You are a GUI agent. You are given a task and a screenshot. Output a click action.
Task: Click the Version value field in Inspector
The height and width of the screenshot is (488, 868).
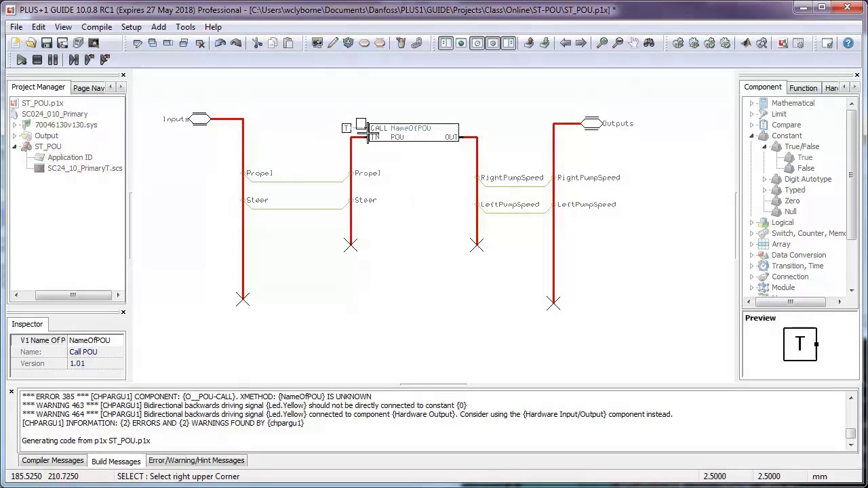(96, 364)
